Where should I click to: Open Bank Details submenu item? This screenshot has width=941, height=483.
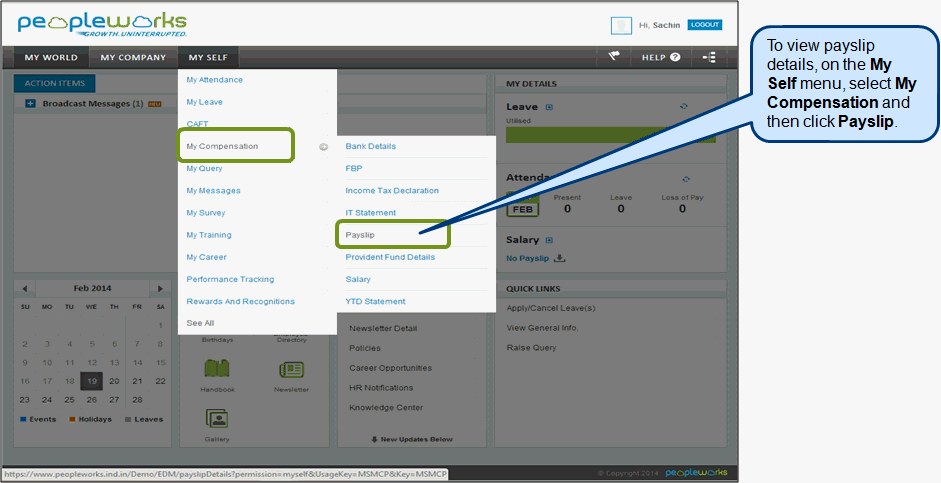click(371, 146)
